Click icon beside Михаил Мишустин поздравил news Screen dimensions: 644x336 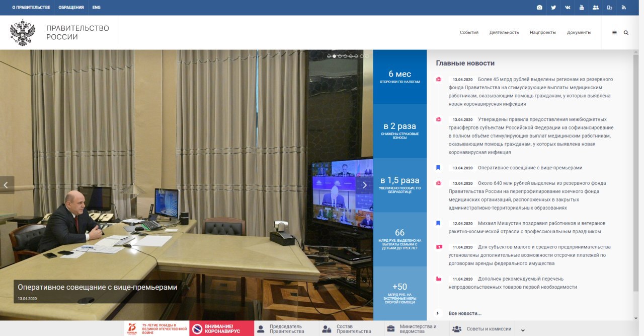[438, 223]
